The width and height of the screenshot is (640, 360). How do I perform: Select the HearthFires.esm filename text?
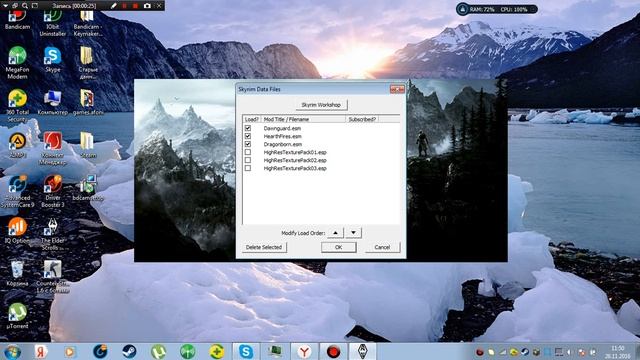click(282, 136)
